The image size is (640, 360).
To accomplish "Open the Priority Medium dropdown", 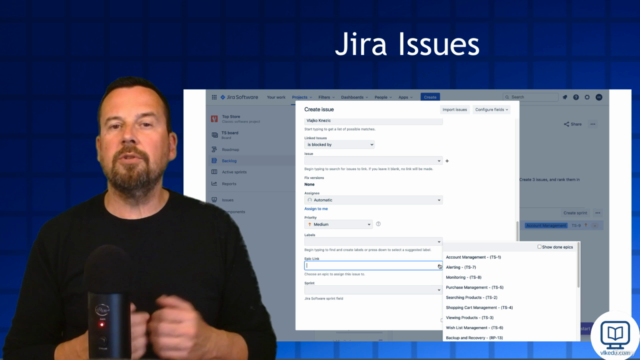I will (x=338, y=224).
